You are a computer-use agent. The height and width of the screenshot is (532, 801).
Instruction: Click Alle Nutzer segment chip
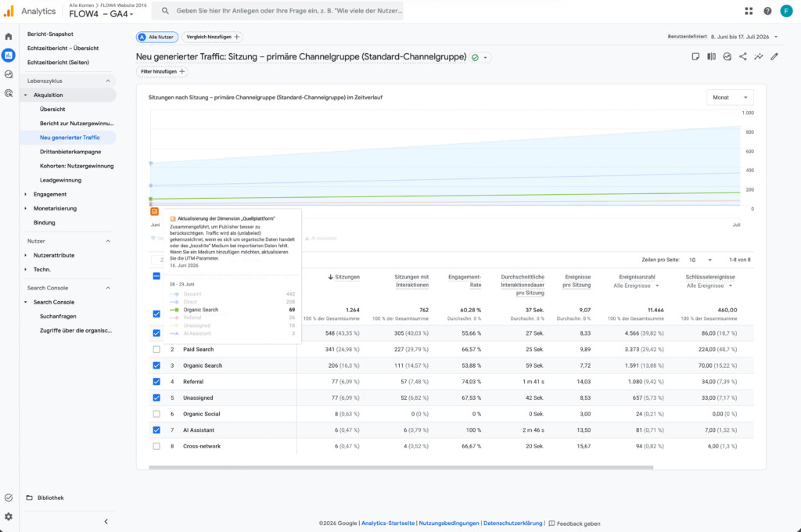coord(157,37)
